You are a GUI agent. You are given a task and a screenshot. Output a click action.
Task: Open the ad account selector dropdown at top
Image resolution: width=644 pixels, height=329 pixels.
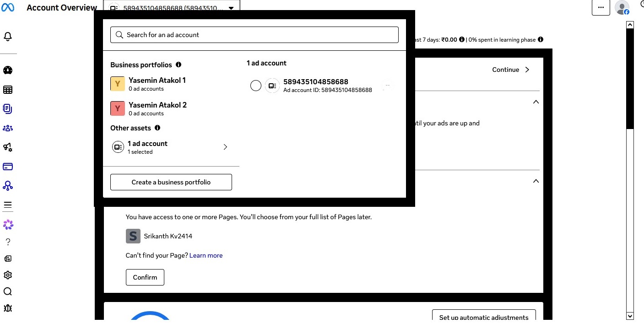click(171, 8)
